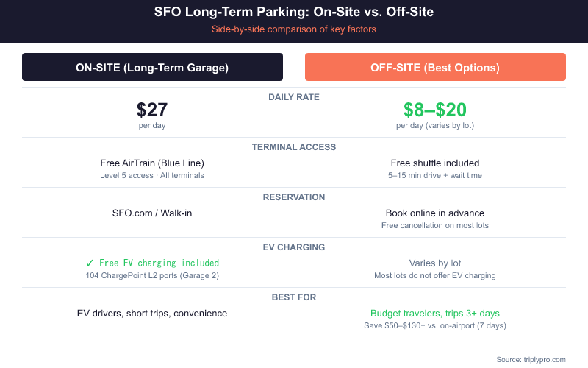Image resolution: width=588 pixels, height=368 pixels.
Task: Click the TERMINAL ACCESS section label
Action: tap(294, 147)
